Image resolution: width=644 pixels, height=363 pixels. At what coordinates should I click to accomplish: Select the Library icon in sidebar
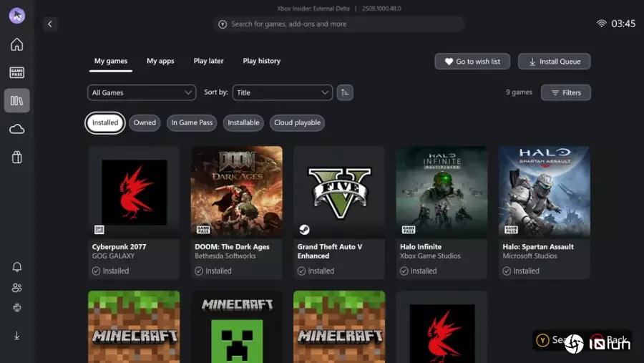(16, 101)
